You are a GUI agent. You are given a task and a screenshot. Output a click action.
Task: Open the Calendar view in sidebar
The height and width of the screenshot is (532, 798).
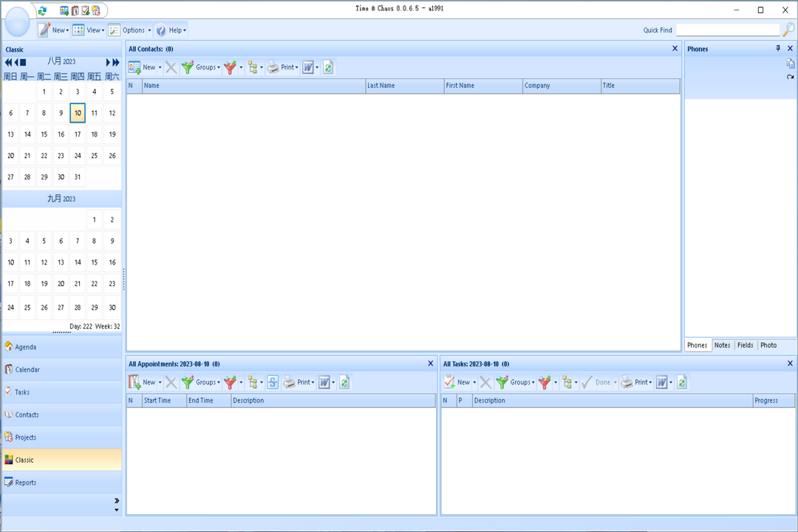point(27,369)
